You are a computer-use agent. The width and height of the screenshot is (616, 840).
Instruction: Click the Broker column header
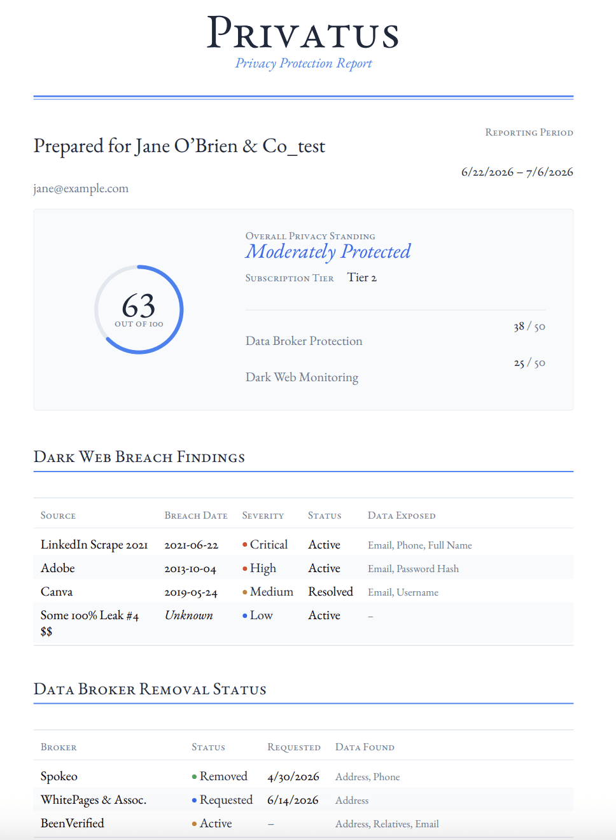click(59, 747)
